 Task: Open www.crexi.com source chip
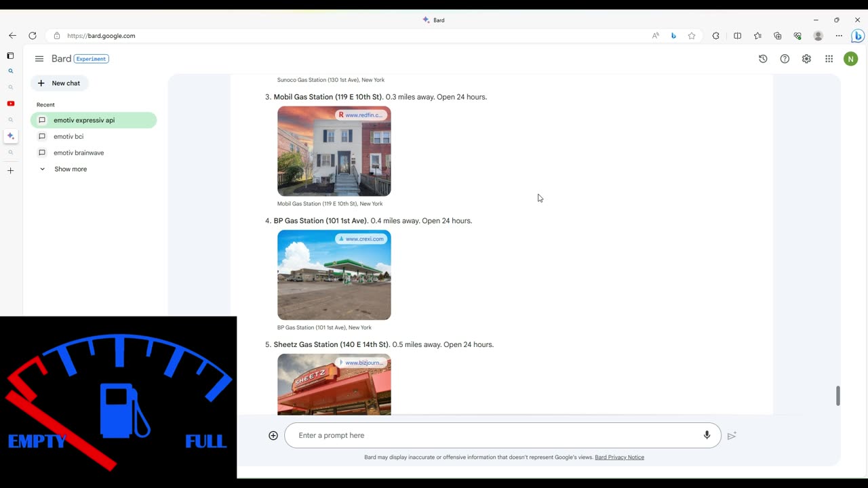[x=361, y=239]
